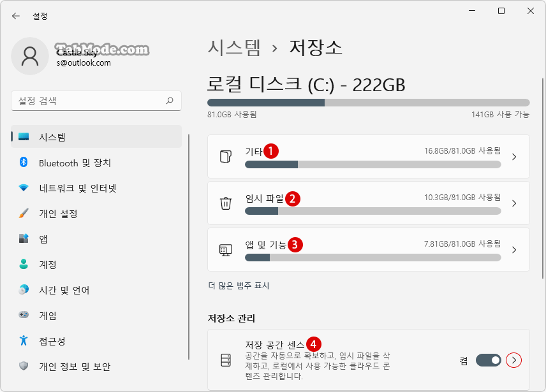
Task: Click the 설정 검색 input field
Action: (x=96, y=101)
